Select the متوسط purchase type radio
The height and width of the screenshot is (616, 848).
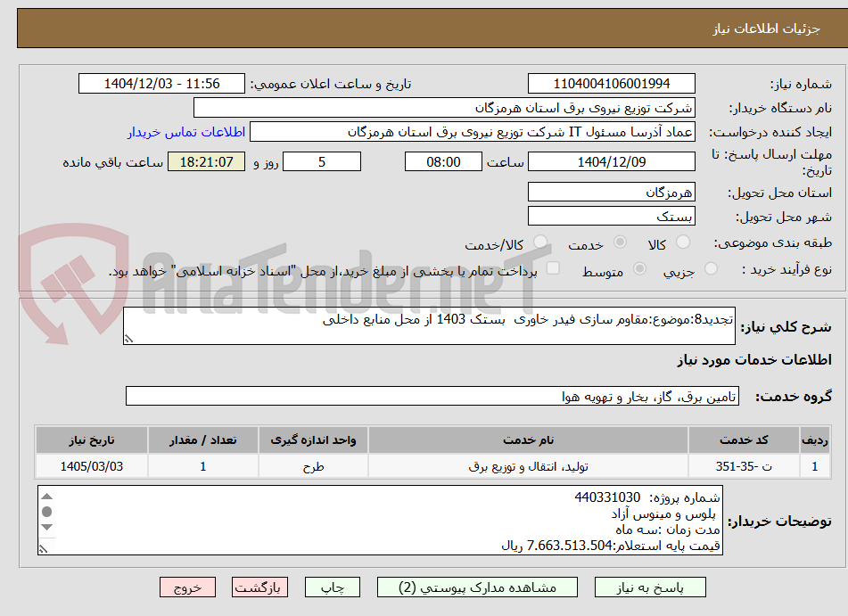639,268
